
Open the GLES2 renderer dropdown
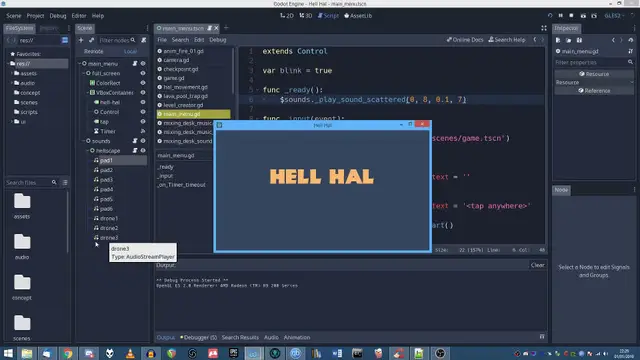pyautogui.click(x=614, y=16)
